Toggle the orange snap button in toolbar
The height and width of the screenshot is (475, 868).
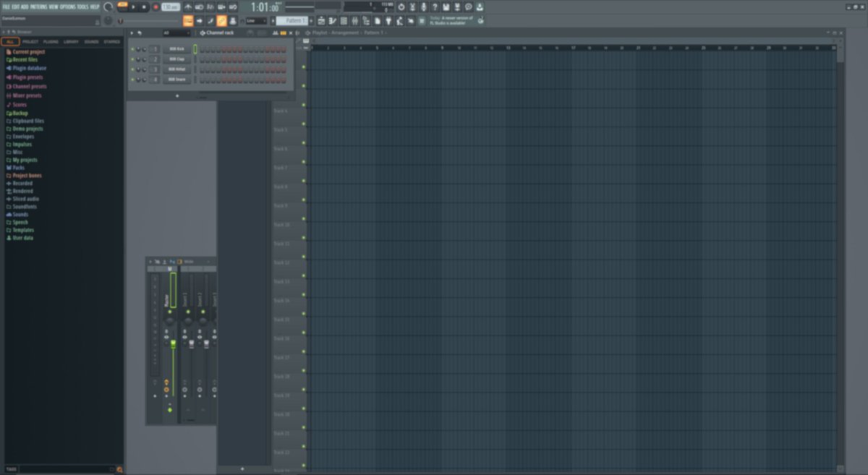point(188,20)
